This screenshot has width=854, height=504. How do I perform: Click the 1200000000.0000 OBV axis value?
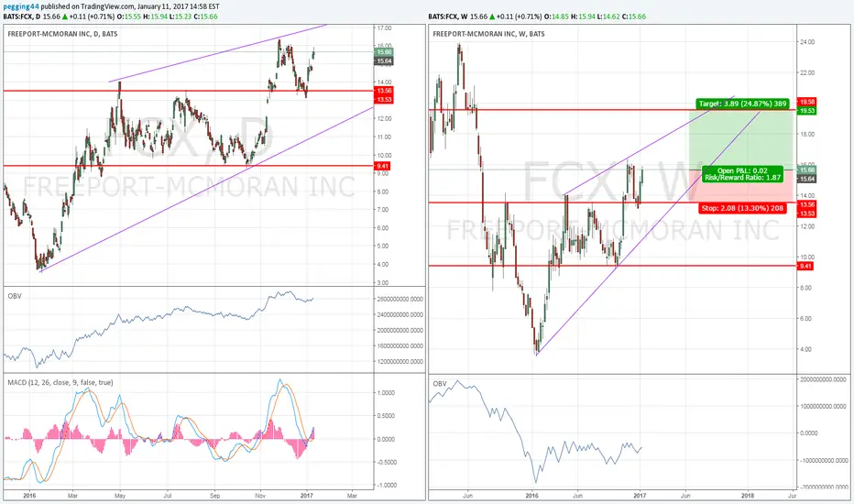pos(400,361)
